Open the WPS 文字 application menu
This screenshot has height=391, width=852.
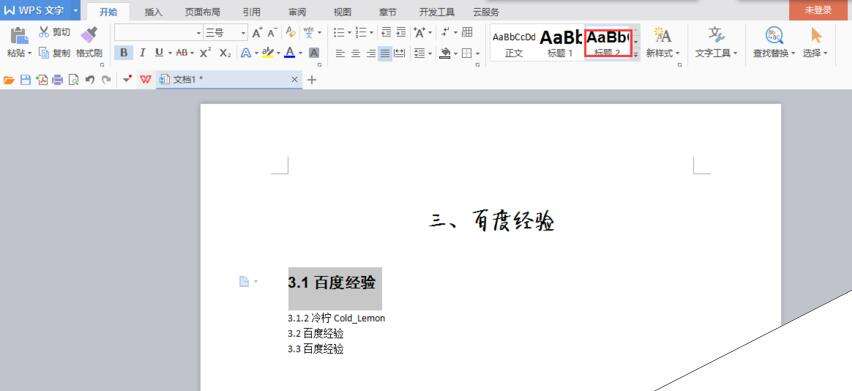pos(40,10)
